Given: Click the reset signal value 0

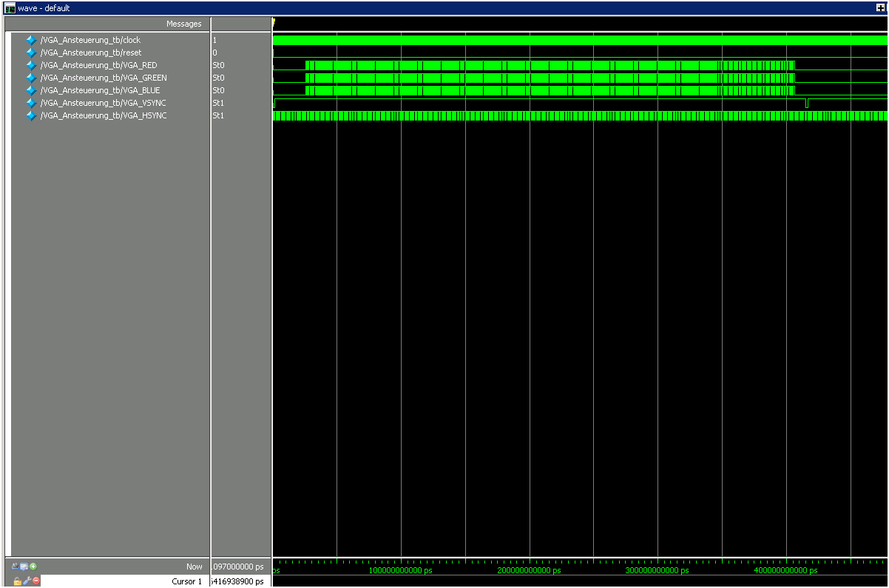Looking at the screenshot, I should 214,53.
